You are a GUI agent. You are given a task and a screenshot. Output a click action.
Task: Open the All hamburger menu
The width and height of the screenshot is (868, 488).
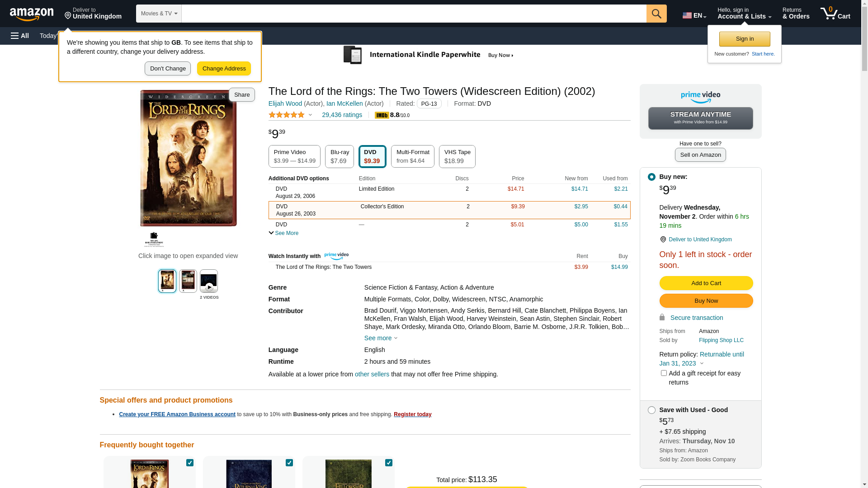20,36
